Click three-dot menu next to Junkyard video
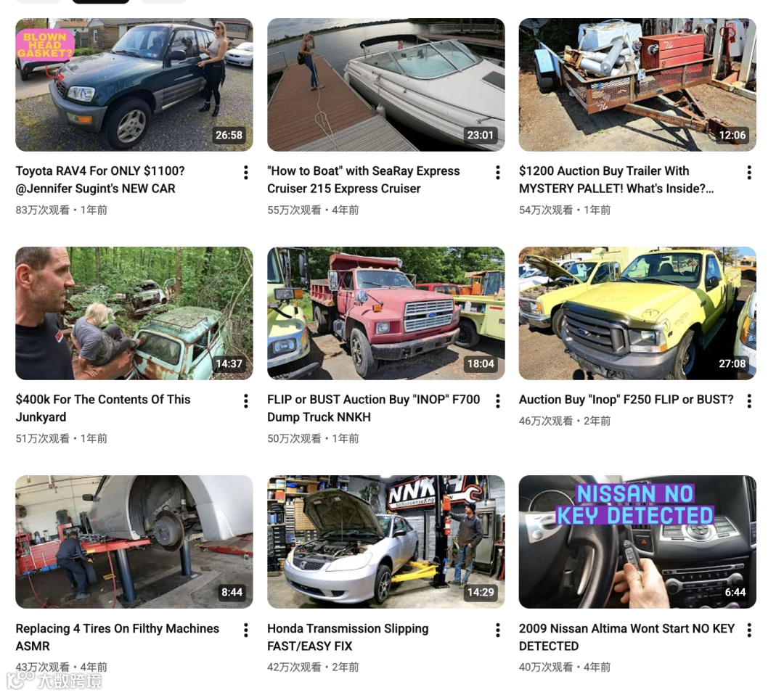The image size is (784, 695). click(x=245, y=401)
